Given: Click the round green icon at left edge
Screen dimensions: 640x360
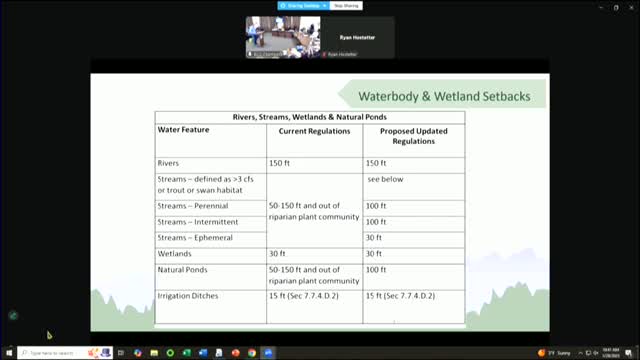Looking at the screenshot, I should 13,316.
